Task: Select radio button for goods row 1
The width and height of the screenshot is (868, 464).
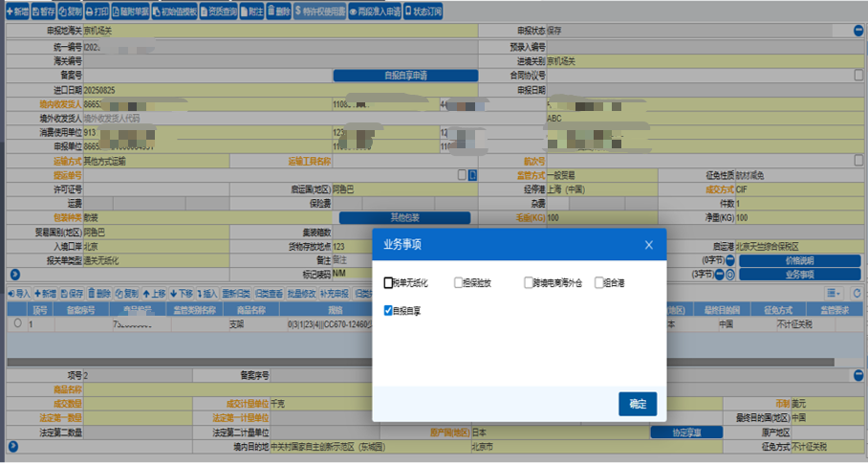Action: pyautogui.click(x=17, y=324)
